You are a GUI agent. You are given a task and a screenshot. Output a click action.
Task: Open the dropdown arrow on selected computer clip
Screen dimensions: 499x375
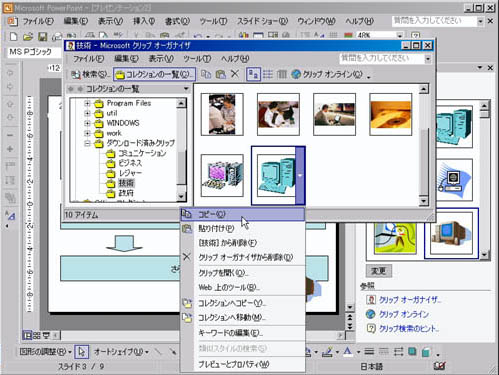click(300, 175)
